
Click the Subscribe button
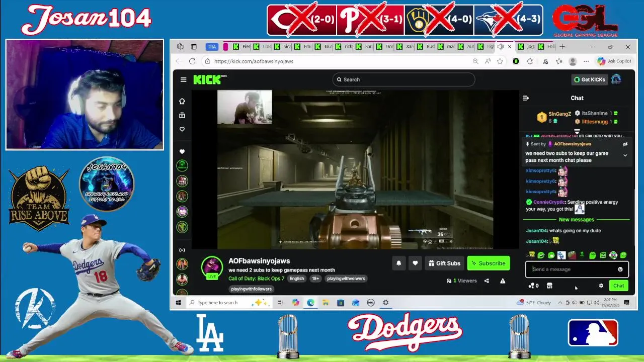[489, 263]
